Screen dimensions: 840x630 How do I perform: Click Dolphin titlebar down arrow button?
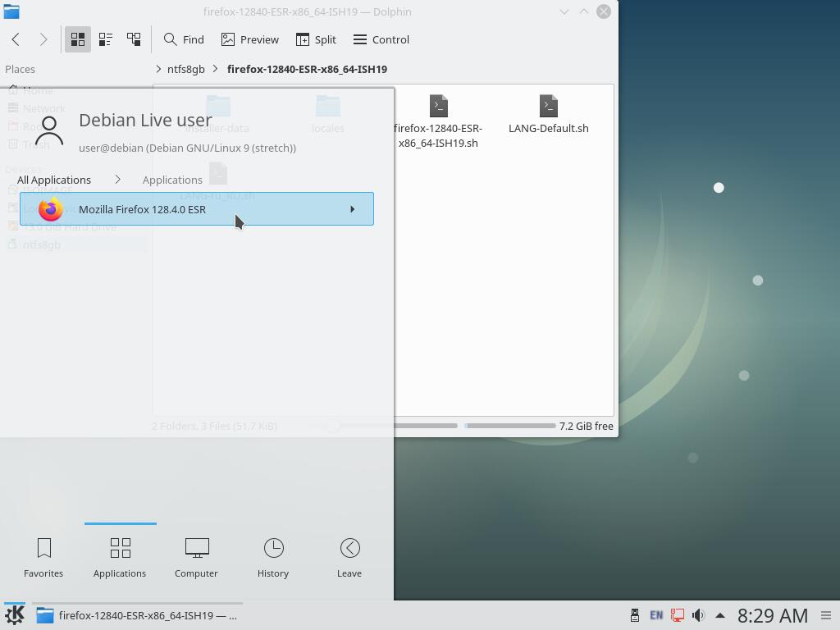tap(564, 11)
